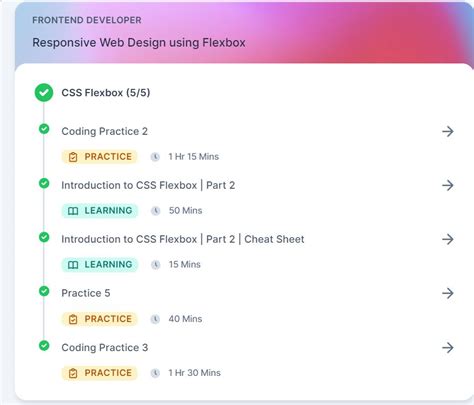Image resolution: width=474 pixels, height=405 pixels.
Task: Click the clock icon beside 1 Hr 15 Mins
Action: click(155, 157)
